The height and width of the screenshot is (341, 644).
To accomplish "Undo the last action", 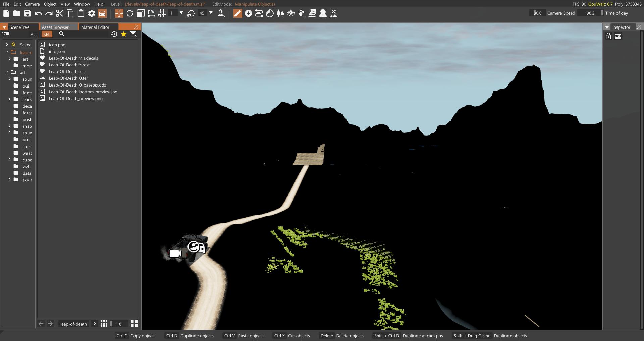I will (x=38, y=13).
